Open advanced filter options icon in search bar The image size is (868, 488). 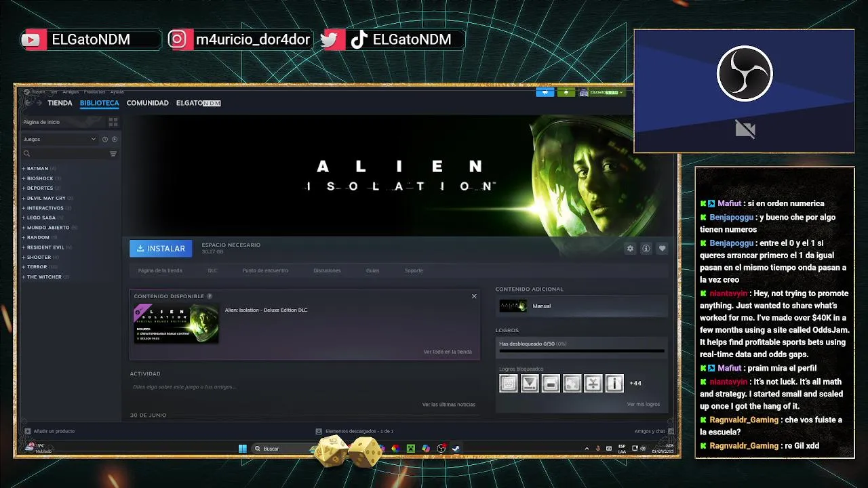[x=113, y=154]
